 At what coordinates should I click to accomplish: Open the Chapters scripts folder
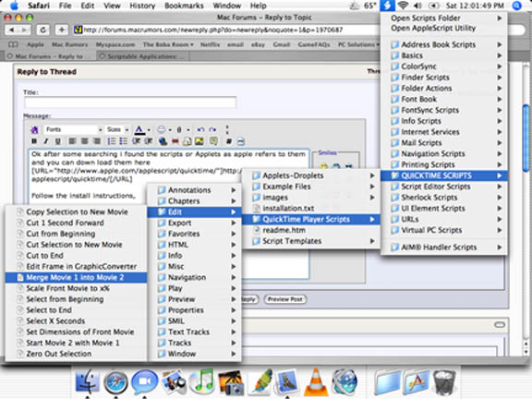pos(194,201)
